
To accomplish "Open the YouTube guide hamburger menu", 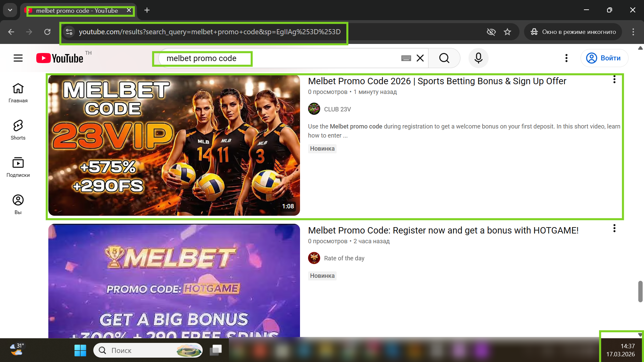I will click(18, 58).
